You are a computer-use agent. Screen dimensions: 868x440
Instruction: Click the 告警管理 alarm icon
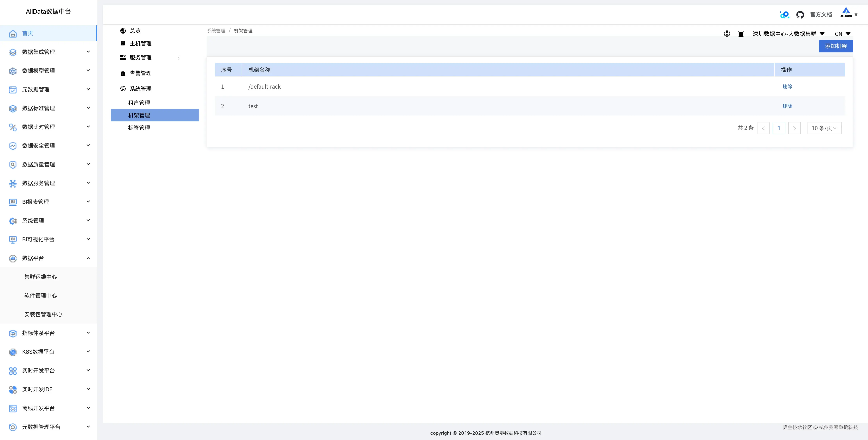pyautogui.click(x=123, y=73)
